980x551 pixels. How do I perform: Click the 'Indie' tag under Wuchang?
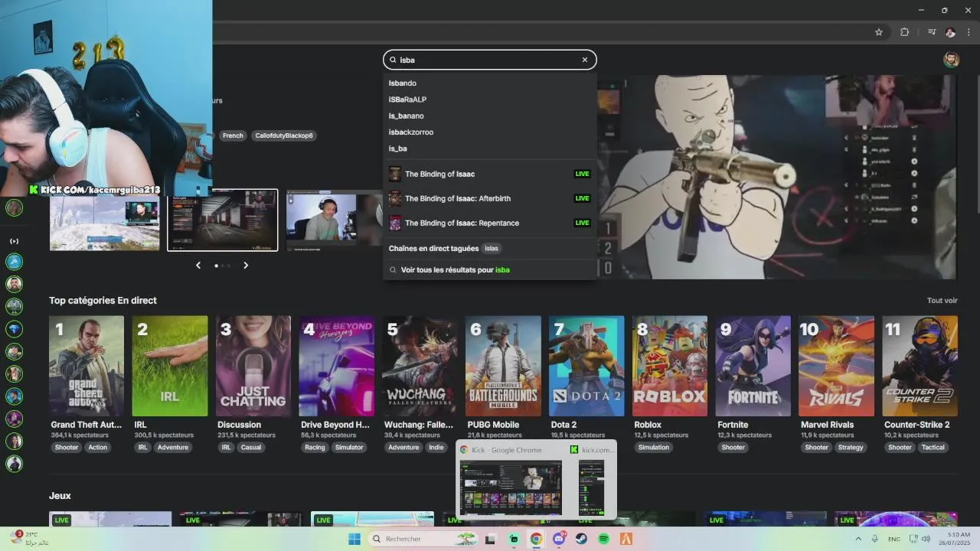[436, 448]
